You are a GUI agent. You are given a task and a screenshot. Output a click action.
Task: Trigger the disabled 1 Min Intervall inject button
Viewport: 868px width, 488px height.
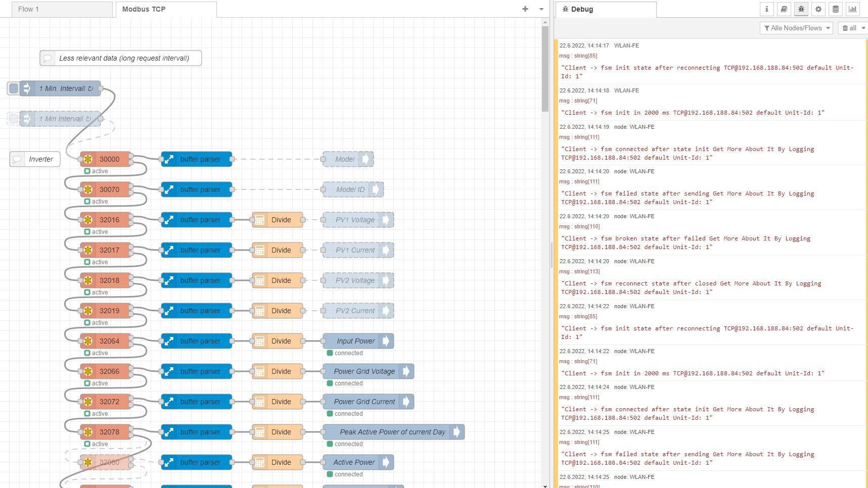tap(14, 119)
